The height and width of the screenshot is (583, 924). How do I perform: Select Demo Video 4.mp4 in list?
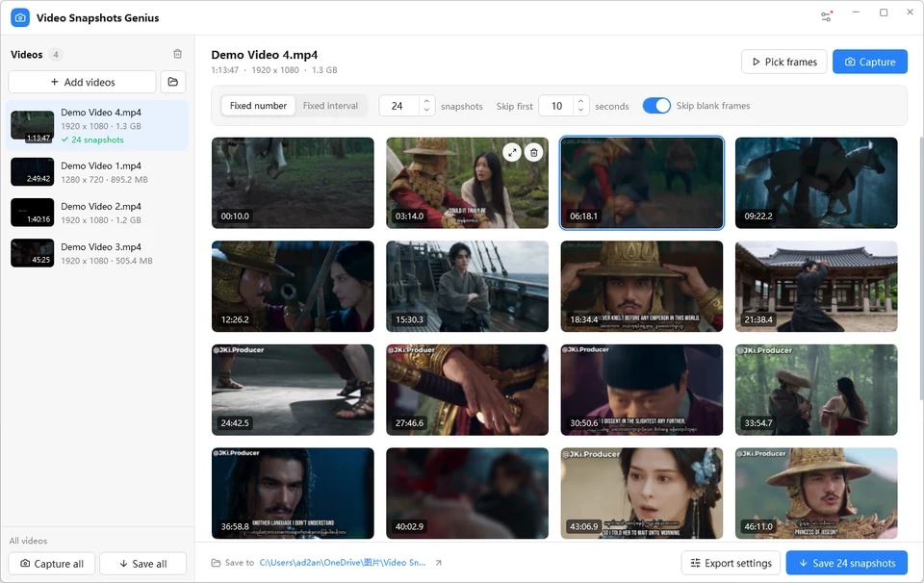[x=97, y=125]
